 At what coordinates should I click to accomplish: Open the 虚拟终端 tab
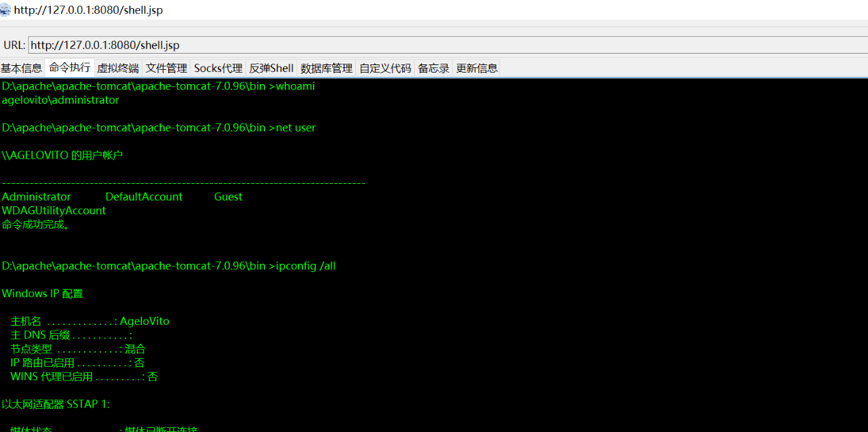click(118, 68)
